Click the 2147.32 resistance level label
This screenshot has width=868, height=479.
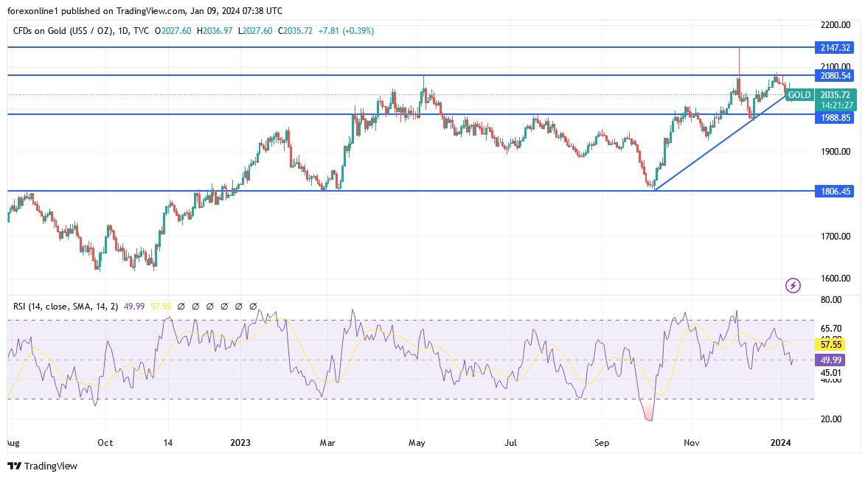834,47
